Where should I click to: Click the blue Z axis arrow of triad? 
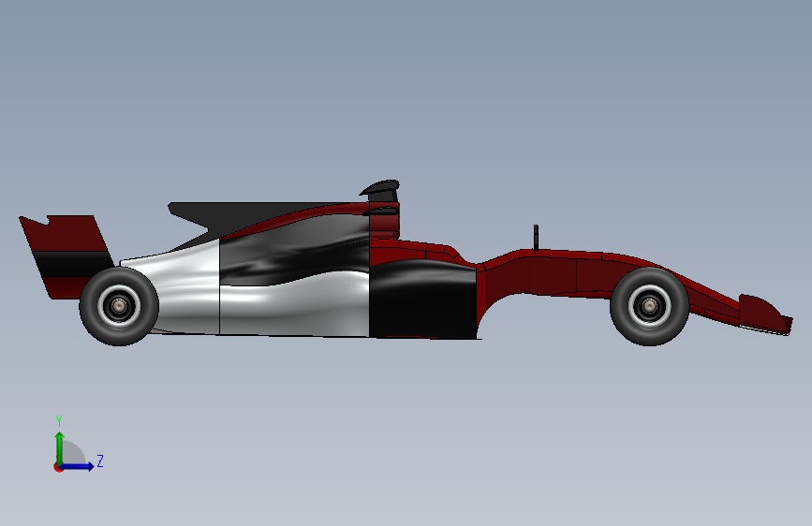click(78, 466)
